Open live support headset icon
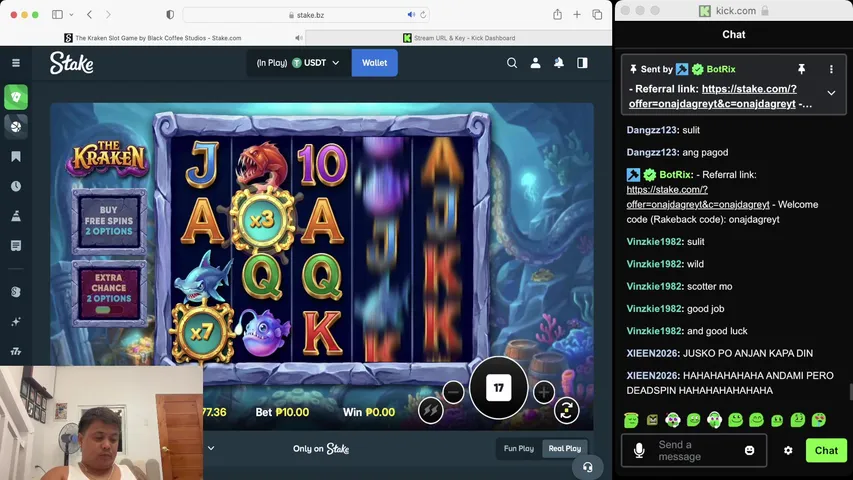Screen dimensions: 853x480 tap(588, 467)
